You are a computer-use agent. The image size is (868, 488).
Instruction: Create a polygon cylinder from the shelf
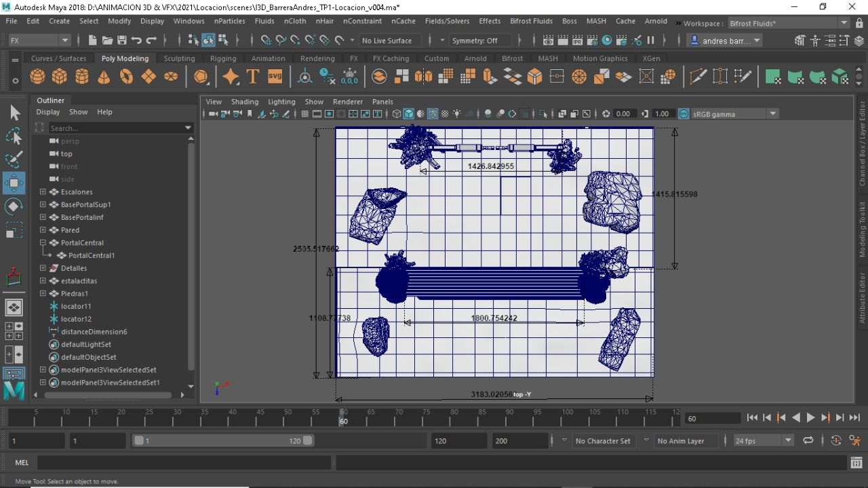pos(82,77)
